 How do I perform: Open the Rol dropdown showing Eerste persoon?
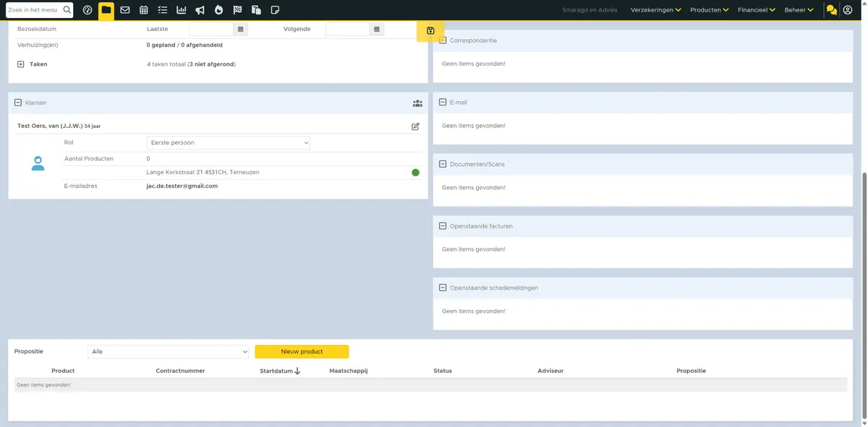pos(229,143)
